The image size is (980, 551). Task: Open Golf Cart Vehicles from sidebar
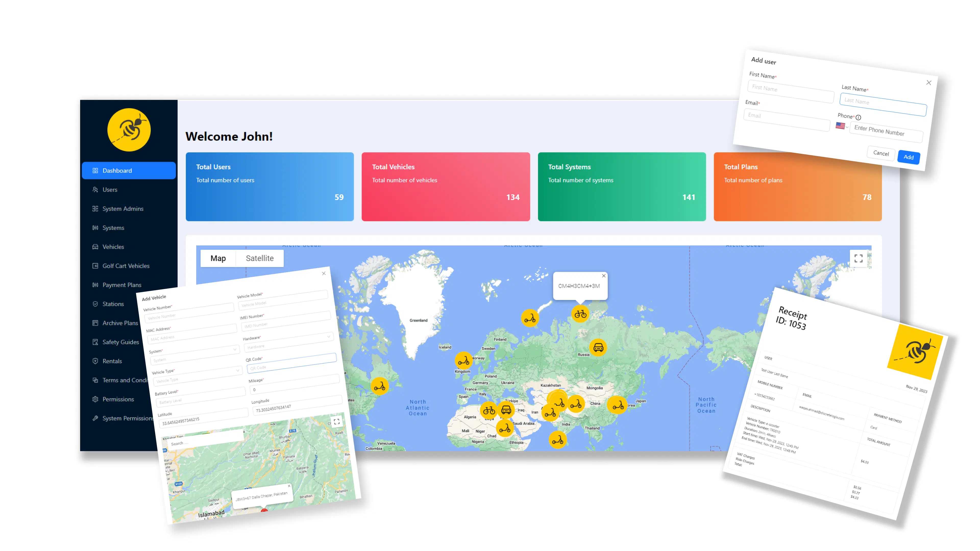(x=126, y=266)
